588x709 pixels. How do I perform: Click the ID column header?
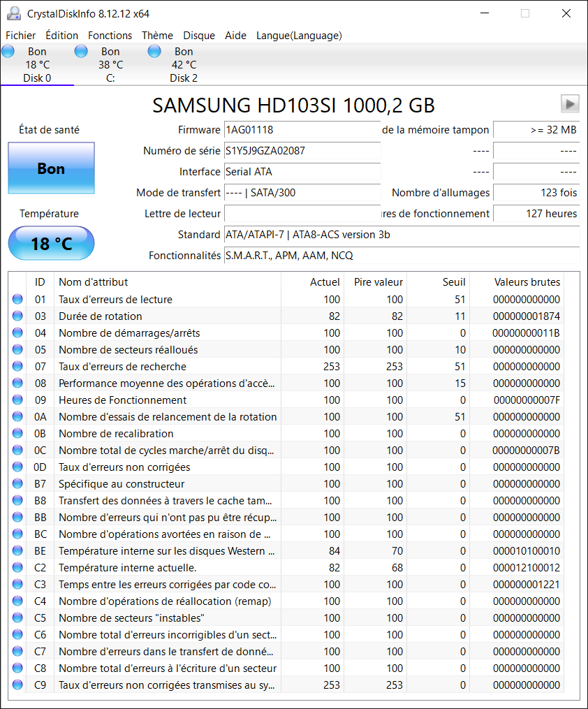tap(41, 282)
